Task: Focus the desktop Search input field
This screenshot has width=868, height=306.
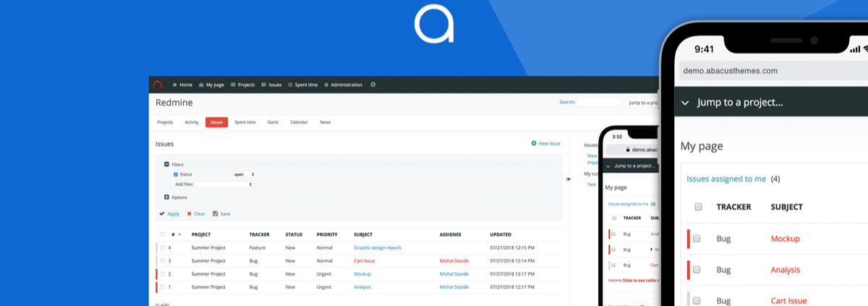Action: point(598,103)
